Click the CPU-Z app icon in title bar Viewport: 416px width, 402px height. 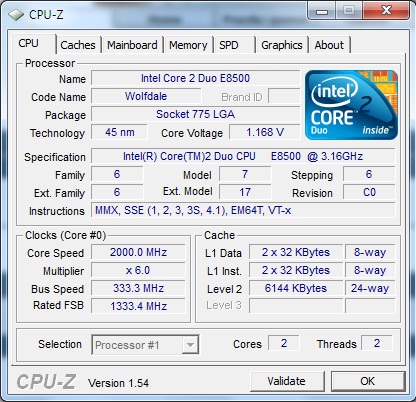(16, 15)
